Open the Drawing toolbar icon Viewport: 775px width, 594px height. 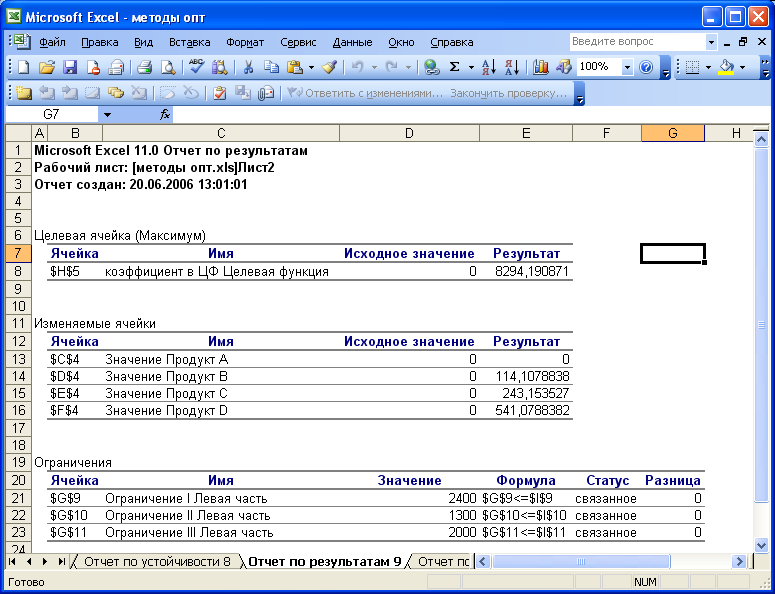[x=563, y=67]
